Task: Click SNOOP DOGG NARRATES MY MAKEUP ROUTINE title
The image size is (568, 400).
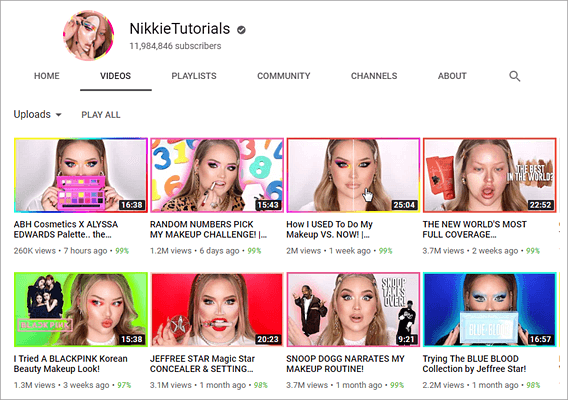Action: pyautogui.click(x=345, y=364)
